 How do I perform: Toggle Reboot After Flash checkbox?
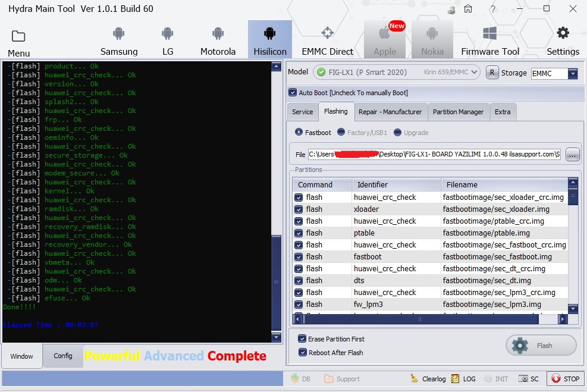[303, 352]
